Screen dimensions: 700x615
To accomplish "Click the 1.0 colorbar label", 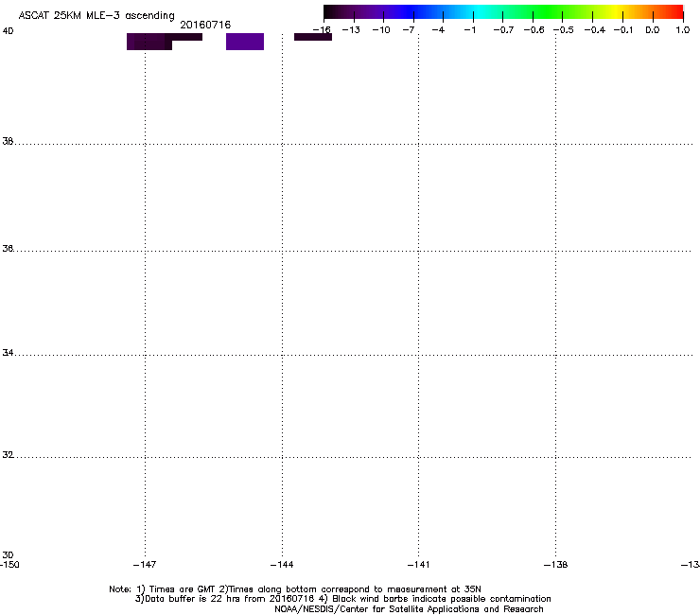I will pos(683,30).
